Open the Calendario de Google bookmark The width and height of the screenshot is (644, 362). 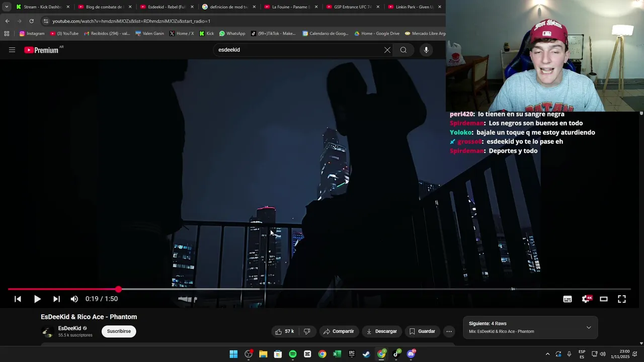point(325,34)
